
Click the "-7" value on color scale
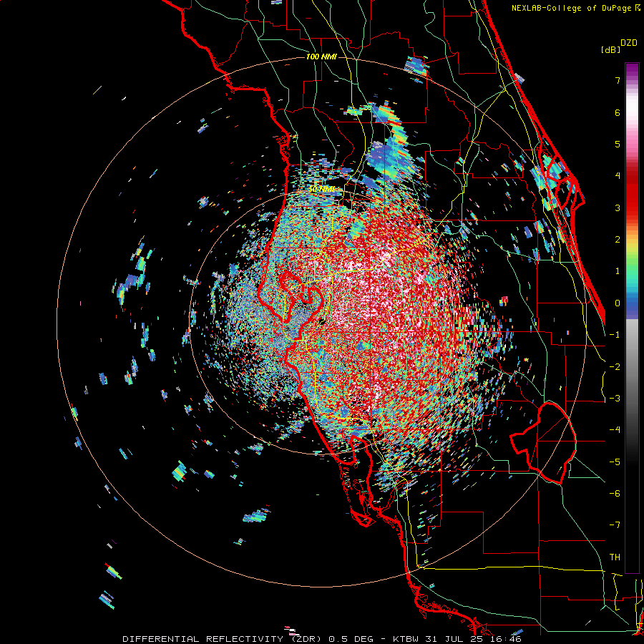click(615, 525)
